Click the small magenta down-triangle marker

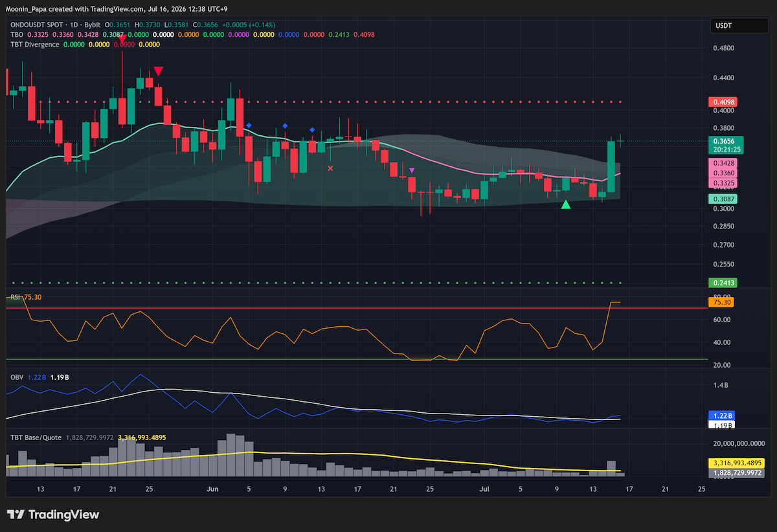click(412, 170)
